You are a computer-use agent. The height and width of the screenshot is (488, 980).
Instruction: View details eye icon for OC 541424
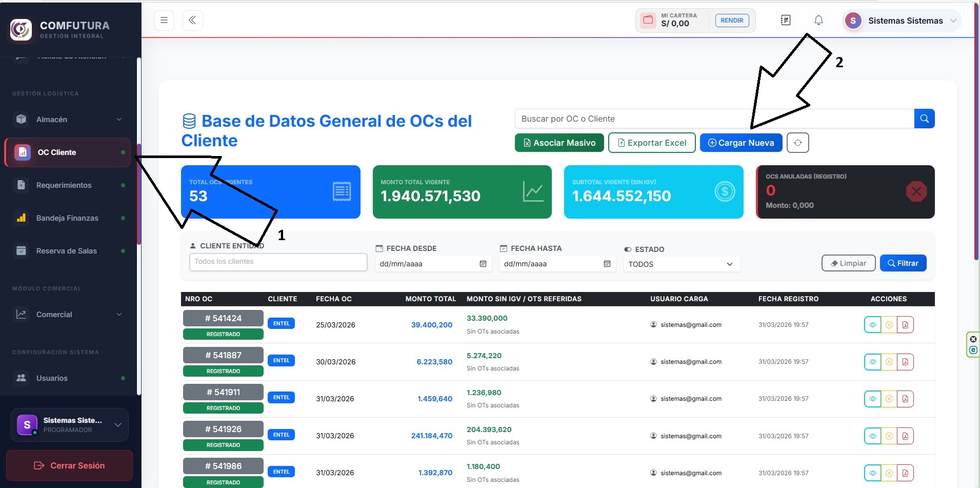point(873,325)
